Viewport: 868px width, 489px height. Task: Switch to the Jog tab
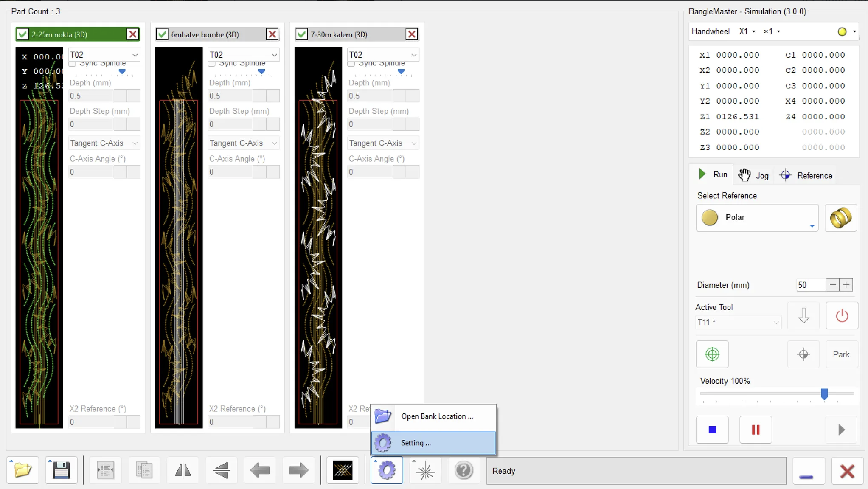click(x=753, y=175)
